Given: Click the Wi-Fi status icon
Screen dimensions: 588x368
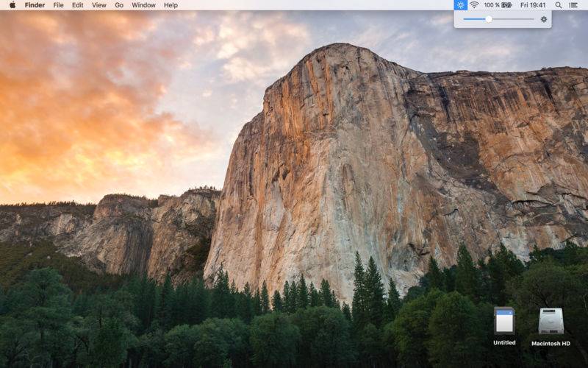Looking at the screenshot, I should (474, 5).
